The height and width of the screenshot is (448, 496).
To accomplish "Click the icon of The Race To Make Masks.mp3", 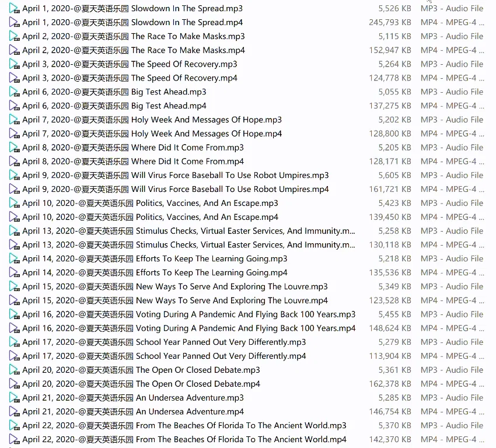I will pyautogui.click(x=14, y=36).
